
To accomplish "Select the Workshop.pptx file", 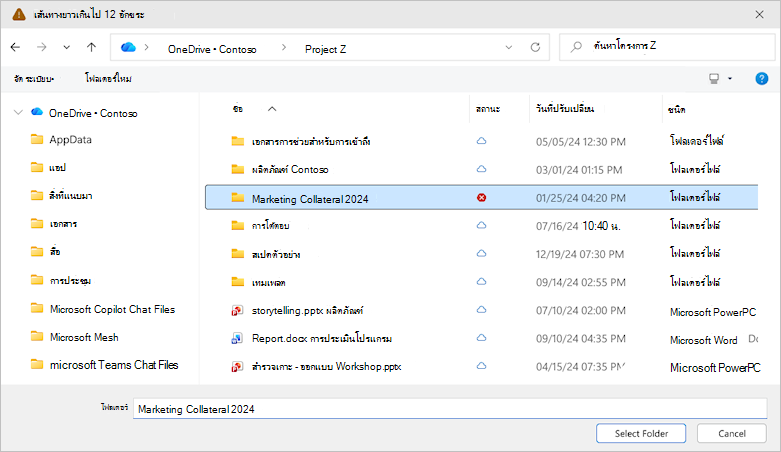I will pos(327,367).
